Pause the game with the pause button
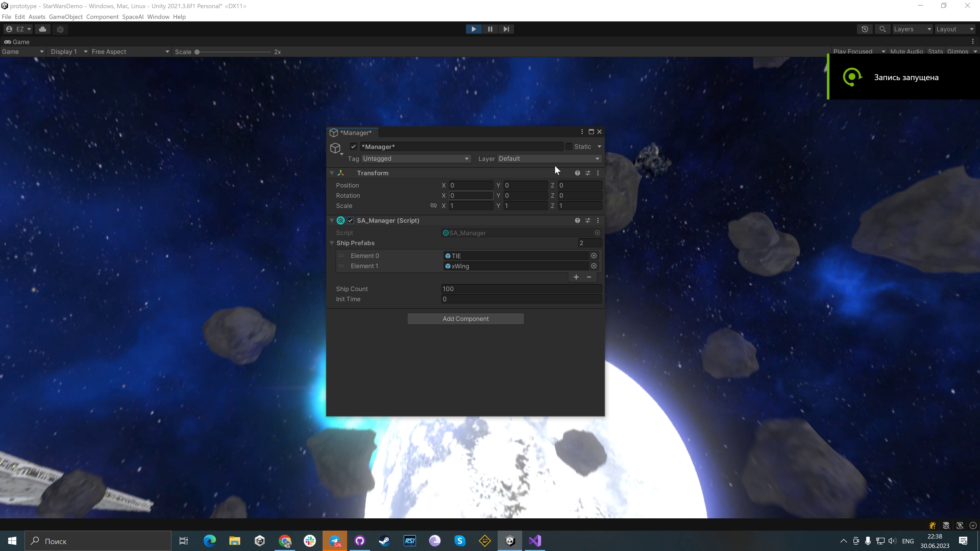The width and height of the screenshot is (980, 551). [490, 29]
